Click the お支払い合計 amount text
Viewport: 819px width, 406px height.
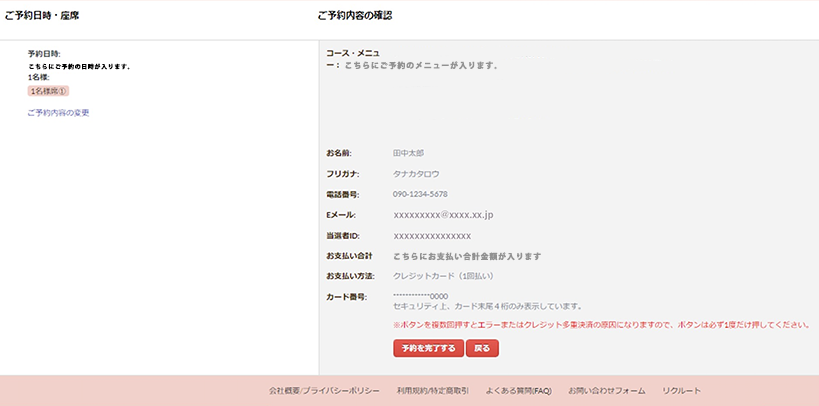[x=467, y=256]
